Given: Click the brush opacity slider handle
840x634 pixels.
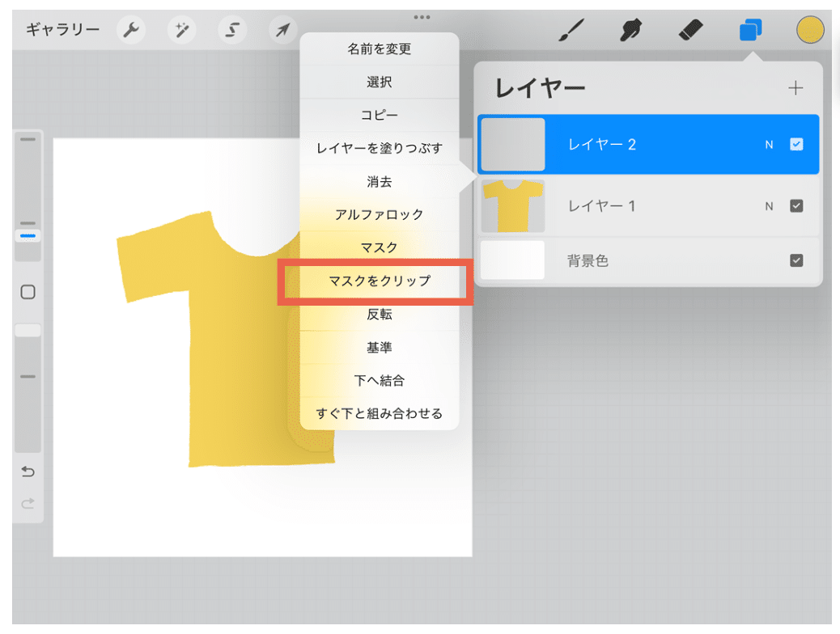Looking at the screenshot, I should point(28,331).
